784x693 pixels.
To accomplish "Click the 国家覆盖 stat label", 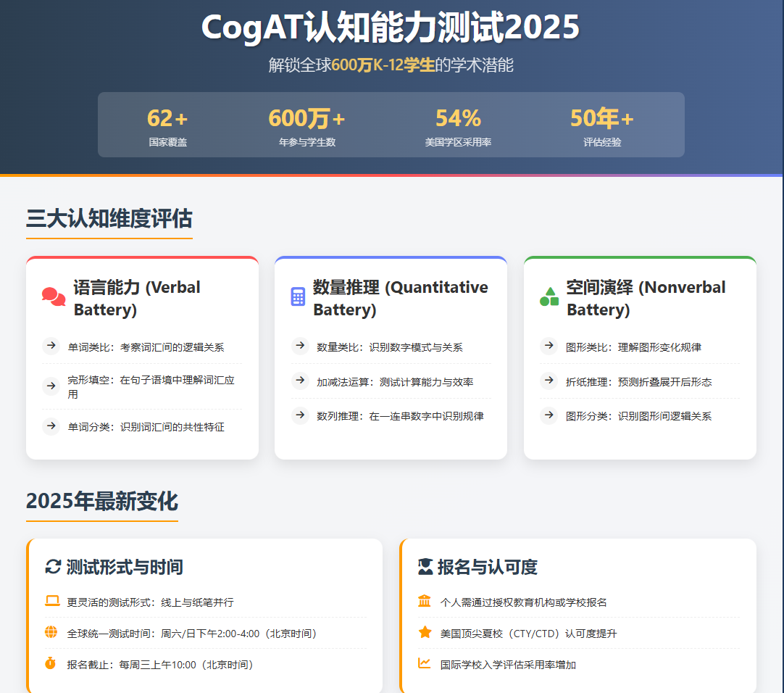I will tap(168, 142).
